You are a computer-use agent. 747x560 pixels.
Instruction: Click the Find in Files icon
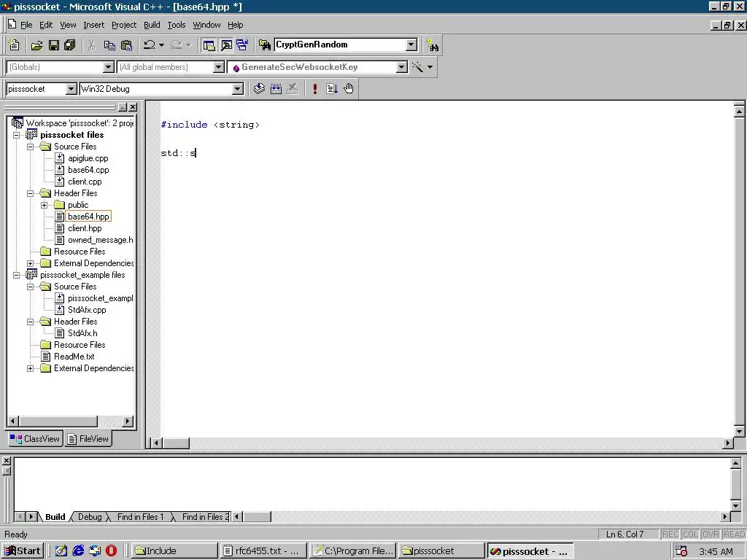pyautogui.click(x=264, y=45)
